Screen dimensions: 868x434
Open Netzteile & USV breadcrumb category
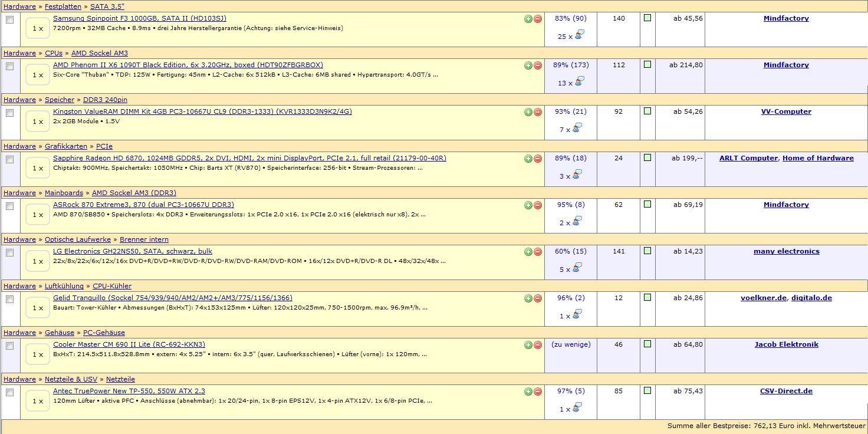click(x=71, y=379)
